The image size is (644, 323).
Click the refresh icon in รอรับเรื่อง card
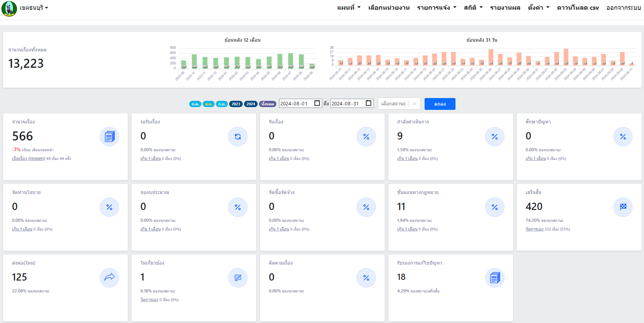pos(238,137)
